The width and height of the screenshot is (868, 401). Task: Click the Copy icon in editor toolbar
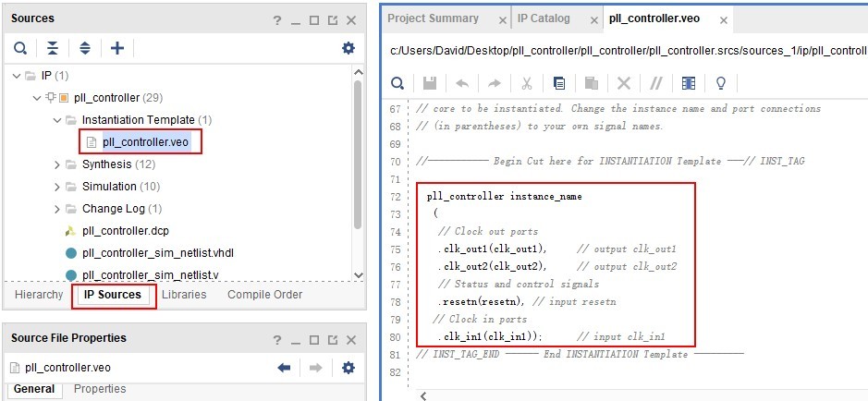(x=559, y=83)
